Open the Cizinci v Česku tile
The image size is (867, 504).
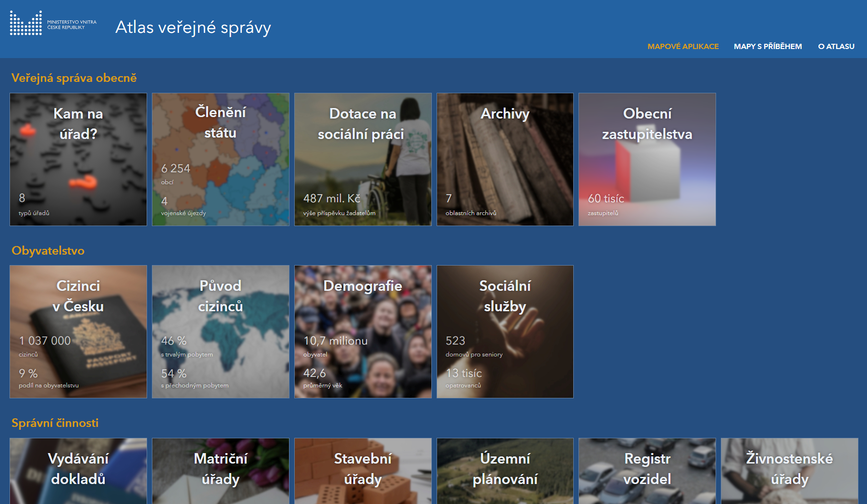78,332
